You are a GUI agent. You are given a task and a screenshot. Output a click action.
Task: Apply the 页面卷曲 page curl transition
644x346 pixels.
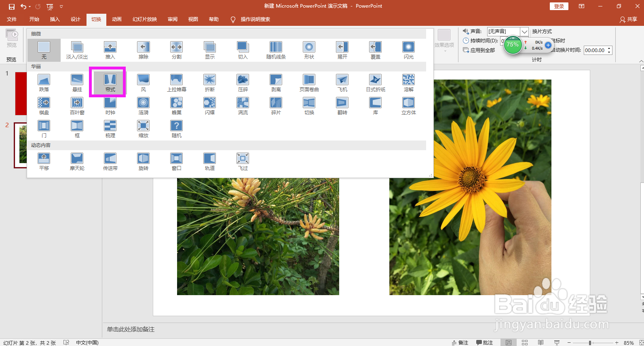pyautogui.click(x=309, y=83)
